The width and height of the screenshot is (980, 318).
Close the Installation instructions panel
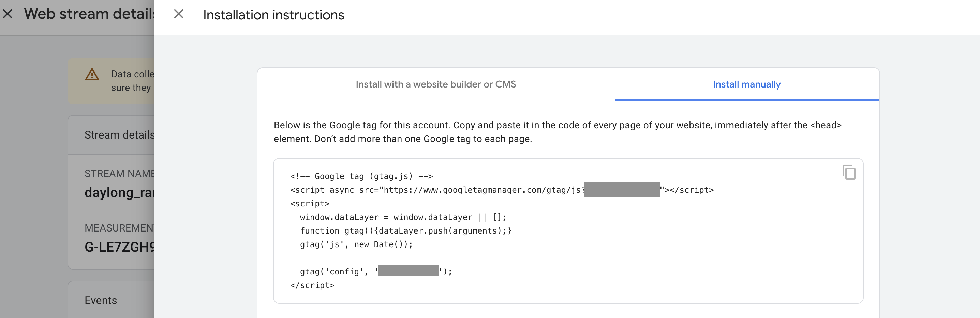pyautogui.click(x=178, y=14)
